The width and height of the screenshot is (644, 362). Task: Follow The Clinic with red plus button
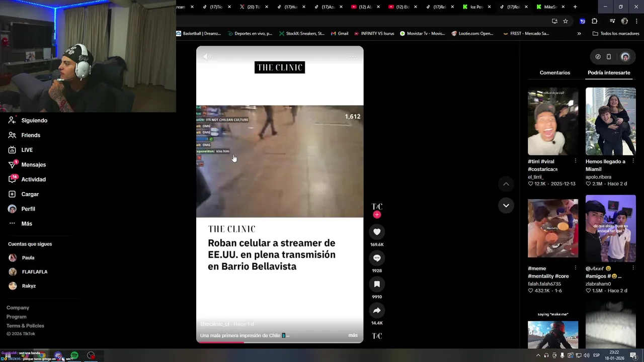[377, 215]
